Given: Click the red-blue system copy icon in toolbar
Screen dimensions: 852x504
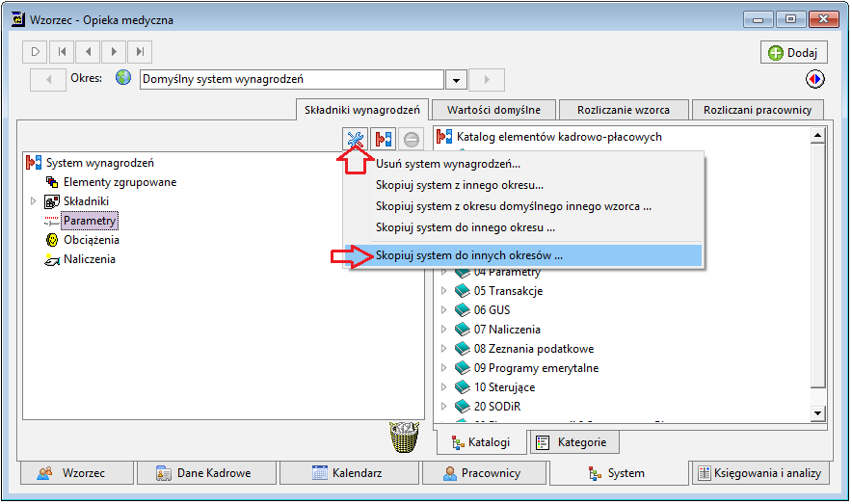Looking at the screenshot, I should coord(384,140).
